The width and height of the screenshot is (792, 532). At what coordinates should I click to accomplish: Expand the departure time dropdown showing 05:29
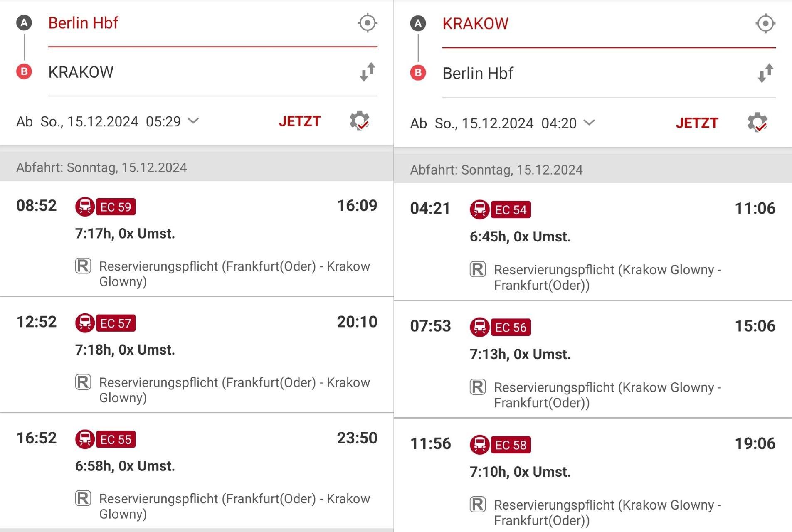click(x=193, y=121)
